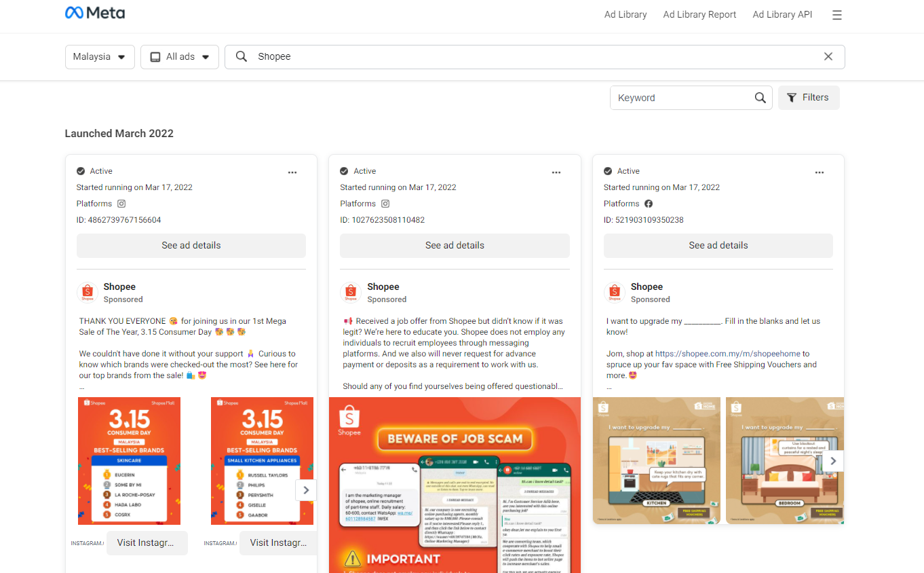Open the Beware of Job Scam image
This screenshot has height=573, width=924.
pos(455,485)
